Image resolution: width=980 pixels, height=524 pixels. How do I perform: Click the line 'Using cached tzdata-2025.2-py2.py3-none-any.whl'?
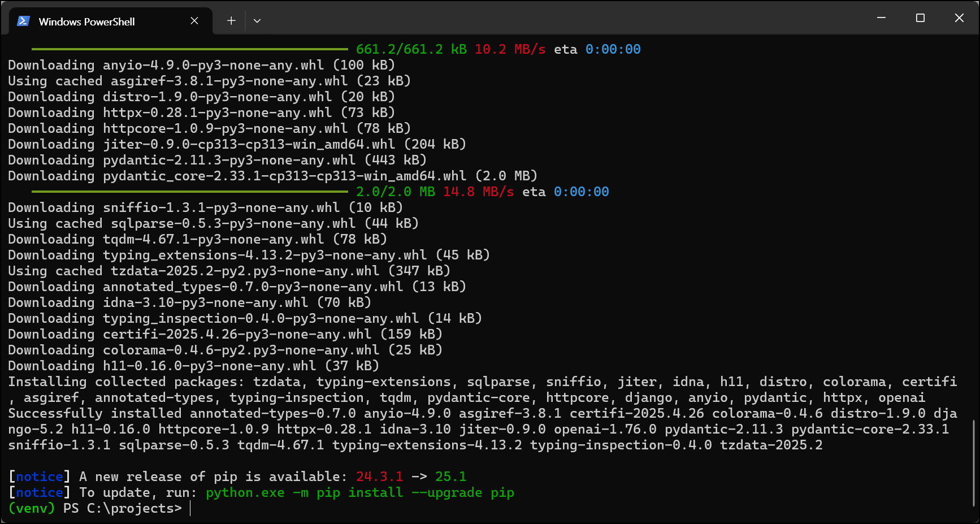pos(229,271)
